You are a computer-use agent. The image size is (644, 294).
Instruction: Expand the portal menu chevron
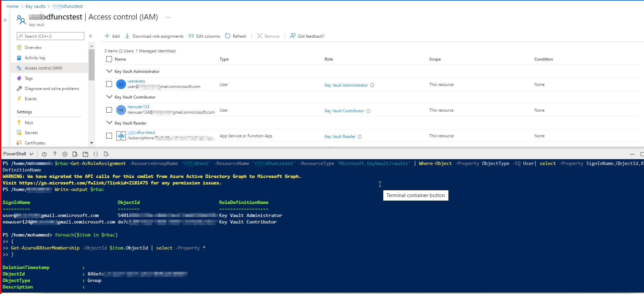coord(5,20)
